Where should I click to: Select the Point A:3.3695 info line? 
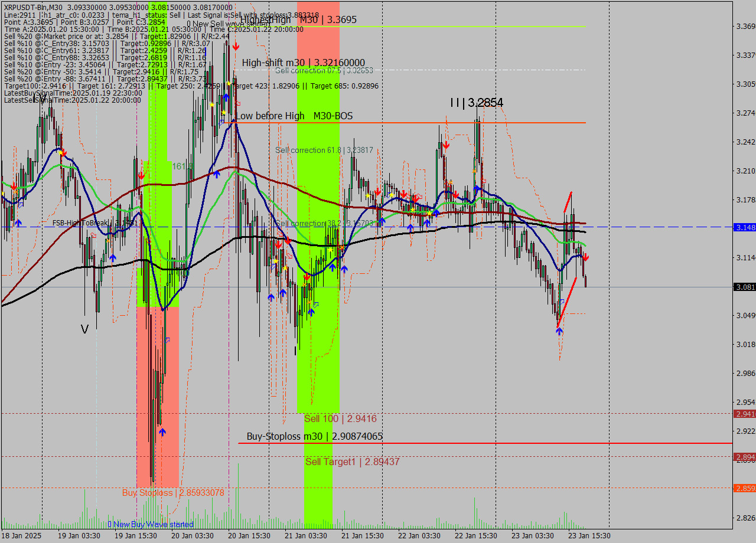[84, 22]
